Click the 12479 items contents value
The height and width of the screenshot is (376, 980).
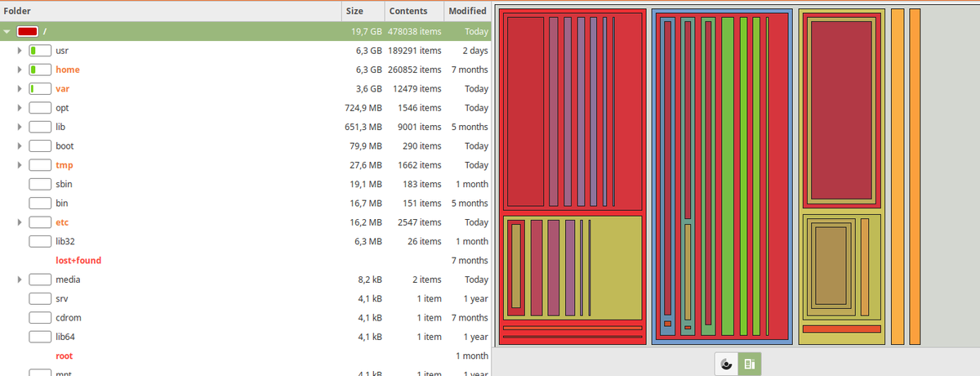click(x=416, y=89)
